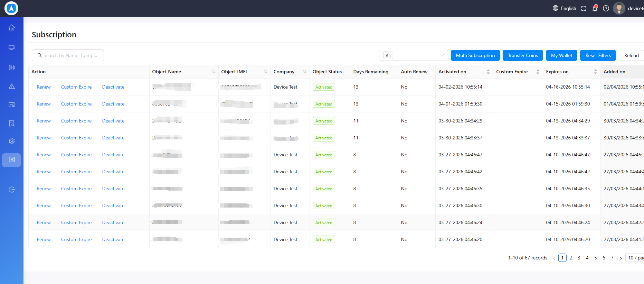Sort by Custom Expire column

[538, 72]
